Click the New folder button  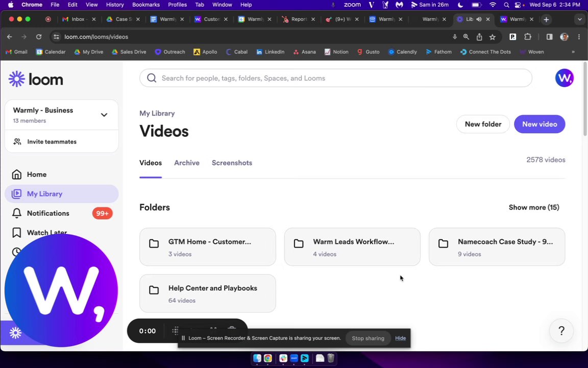pos(483,124)
